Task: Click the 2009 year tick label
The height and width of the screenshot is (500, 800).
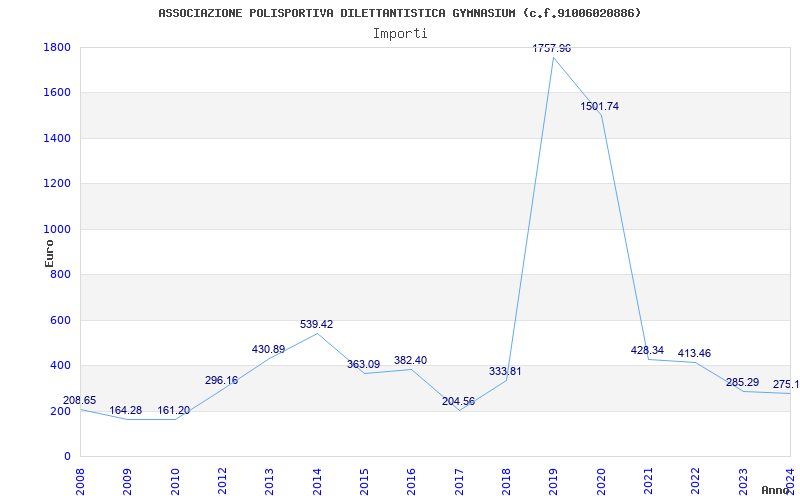Action: click(128, 482)
